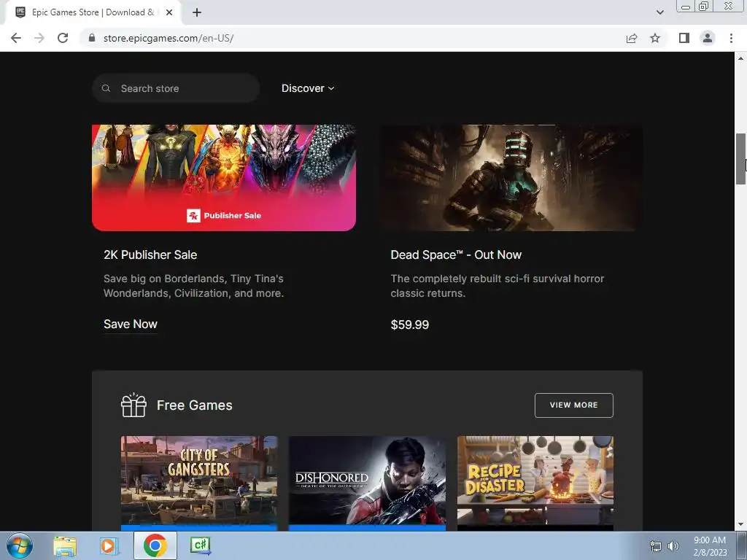The width and height of the screenshot is (747, 560).
Task: Open Chrome three-dot menu
Action: pos(731,38)
